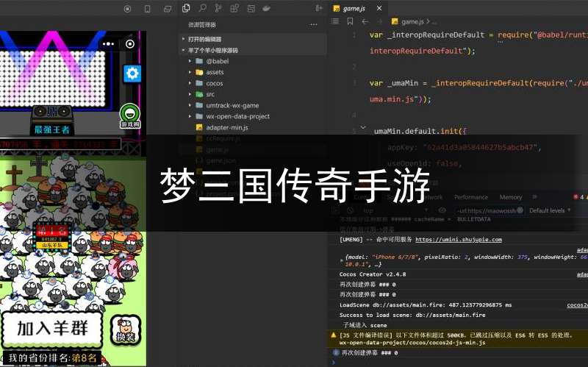Click the "LoadScene db://assets/main.fire" log line

(x=426, y=305)
